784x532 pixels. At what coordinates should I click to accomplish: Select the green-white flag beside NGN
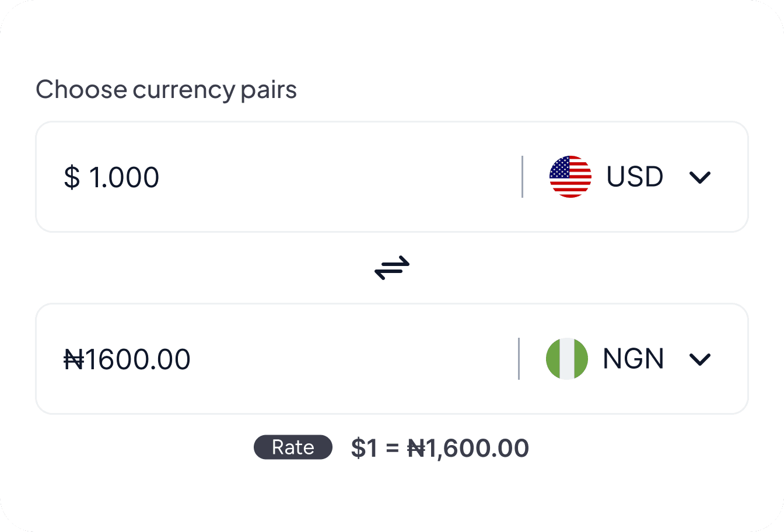(x=566, y=359)
